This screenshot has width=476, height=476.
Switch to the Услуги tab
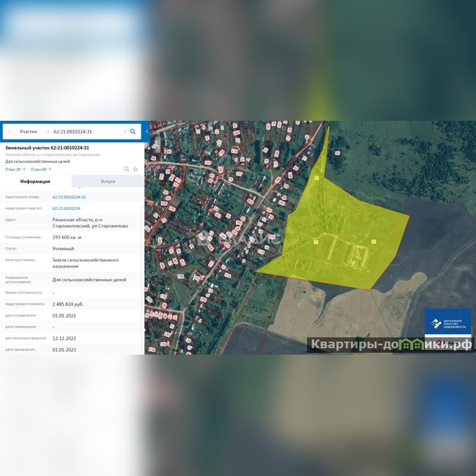(108, 181)
